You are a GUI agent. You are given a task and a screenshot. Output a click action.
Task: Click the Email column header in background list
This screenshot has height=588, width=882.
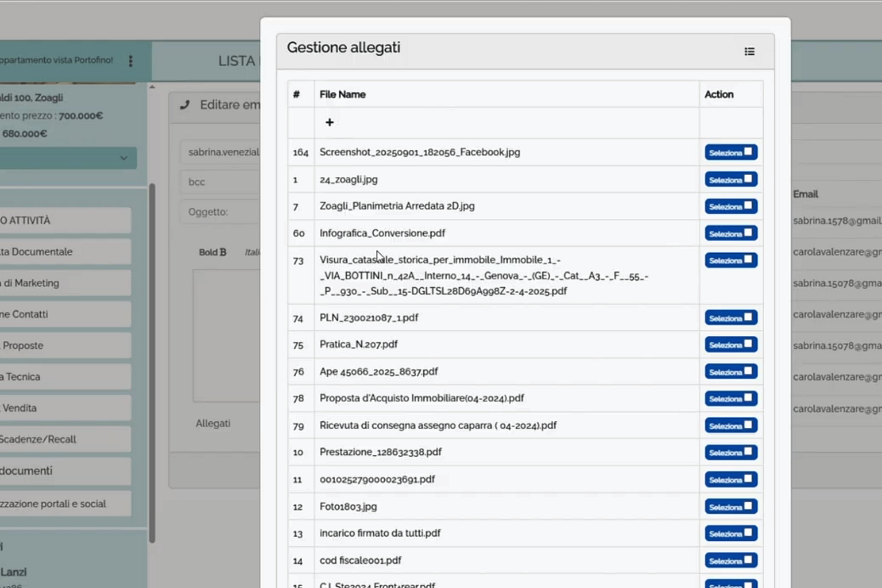[x=805, y=194]
